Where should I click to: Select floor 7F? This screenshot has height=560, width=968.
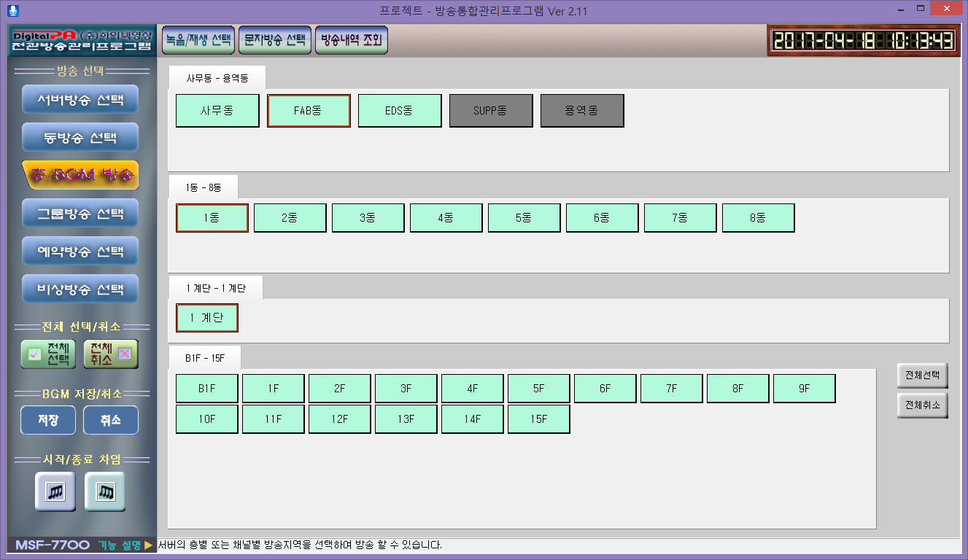click(672, 389)
